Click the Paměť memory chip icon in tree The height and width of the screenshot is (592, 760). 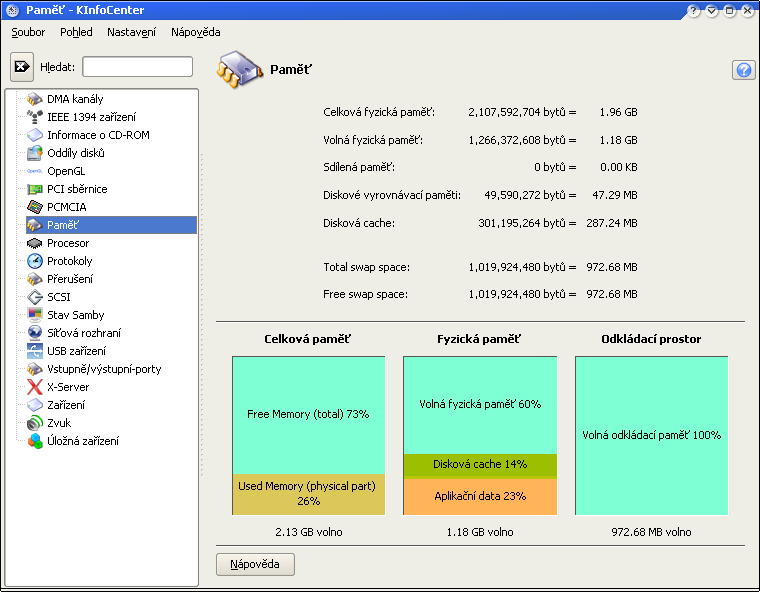[35, 225]
